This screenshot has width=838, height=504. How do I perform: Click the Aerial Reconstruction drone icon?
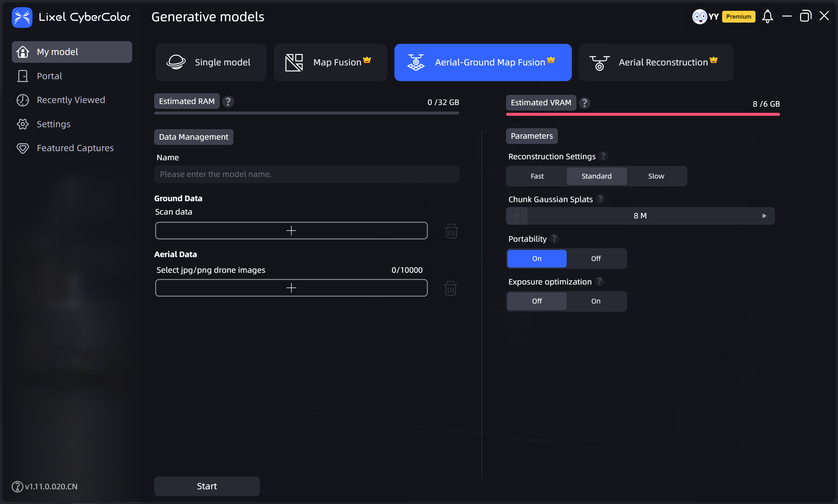[599, 63]
